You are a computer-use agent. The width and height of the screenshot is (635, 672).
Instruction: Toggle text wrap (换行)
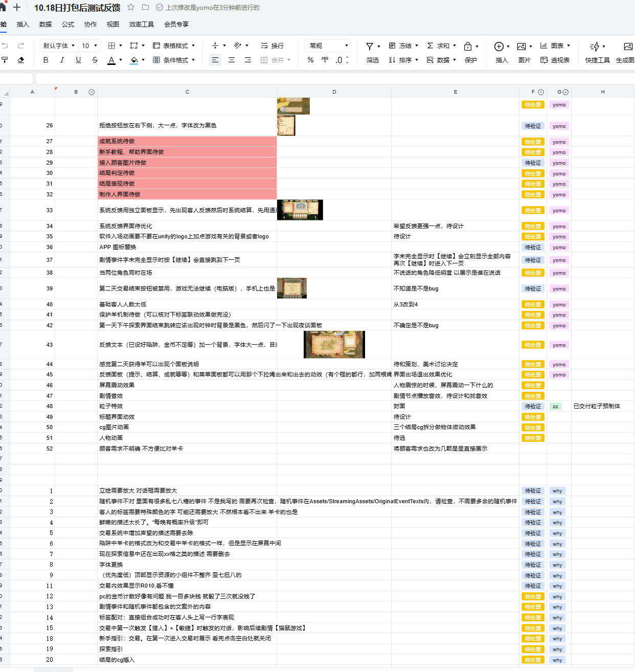(272, 46)
